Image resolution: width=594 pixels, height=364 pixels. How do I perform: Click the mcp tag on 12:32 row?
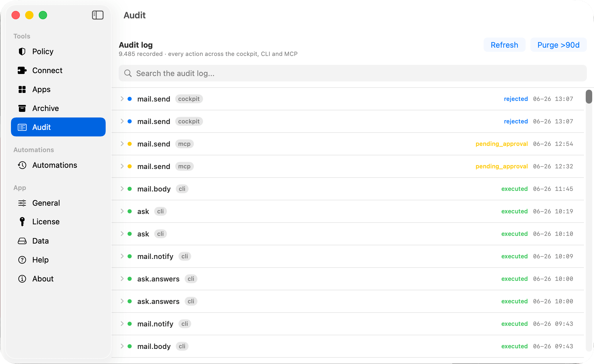coord(184,166)
